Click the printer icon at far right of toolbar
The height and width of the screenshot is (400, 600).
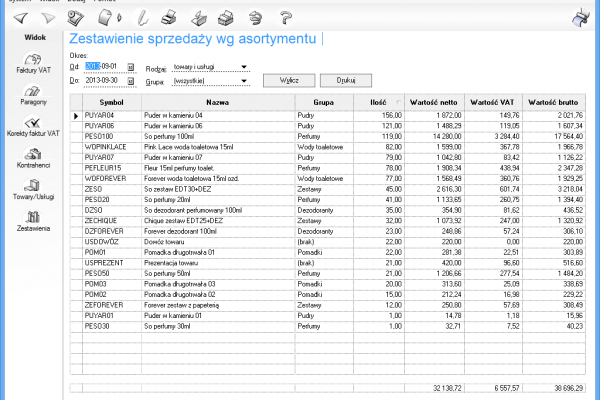point(579,16)
